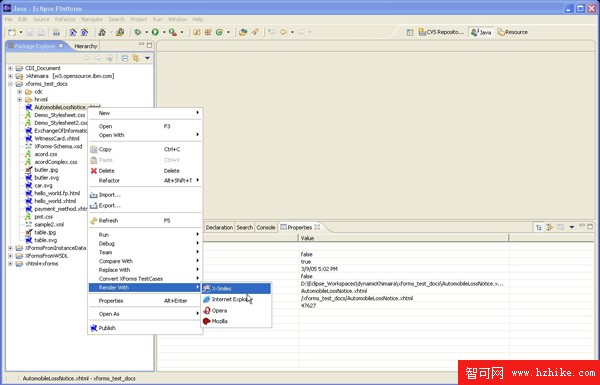Viewport: 600px width, 385px height.
Task: Open the Debug button dropdown arrow
Action: click(x=146, y=33)
